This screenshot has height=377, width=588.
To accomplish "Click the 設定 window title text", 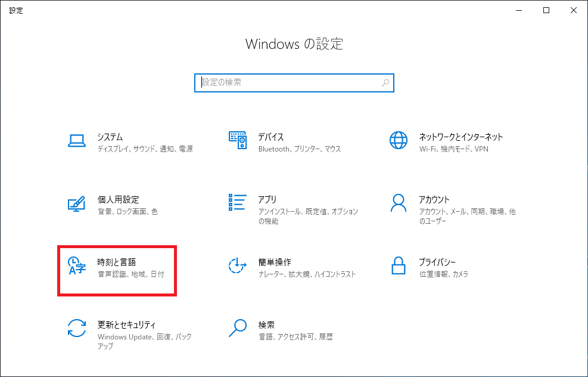I will click(16, 11).
